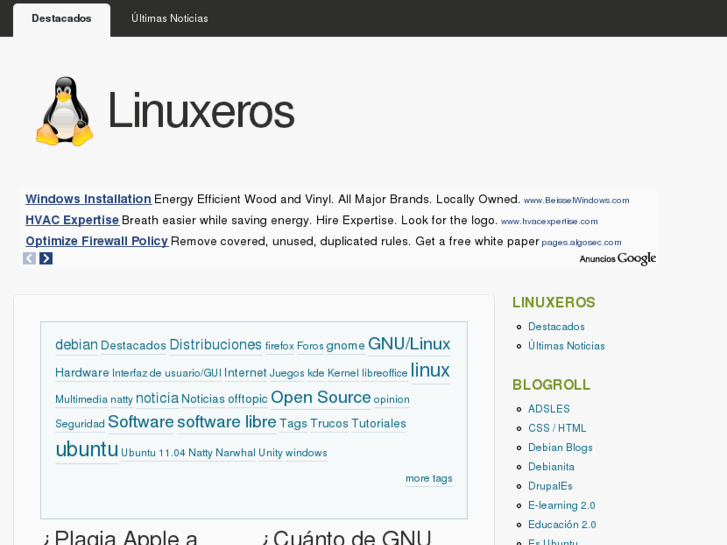Viewport: 727px width, 545px height.
Task: Open the Optimize Firewall Policy ad
Action: [x=96, y=241]
